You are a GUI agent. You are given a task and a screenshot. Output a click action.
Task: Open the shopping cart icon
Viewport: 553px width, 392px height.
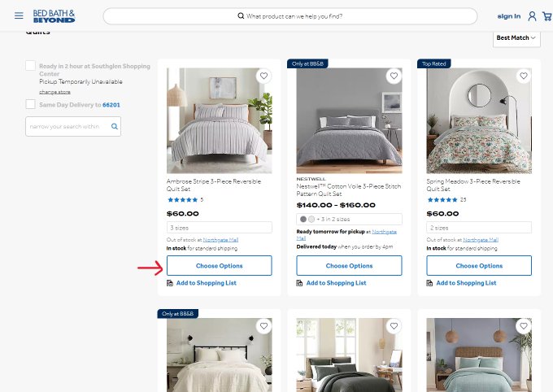tap(547, 16)
